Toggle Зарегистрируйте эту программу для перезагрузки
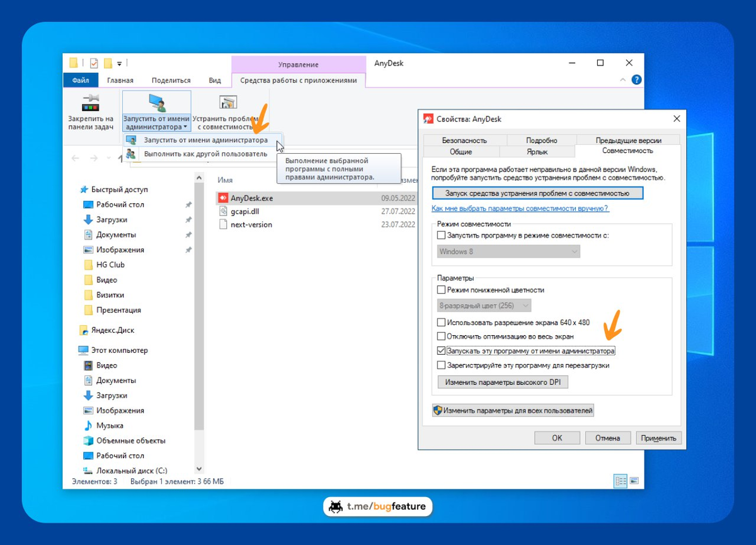Screen dimensions: 756x545 [x=441, y=365]
